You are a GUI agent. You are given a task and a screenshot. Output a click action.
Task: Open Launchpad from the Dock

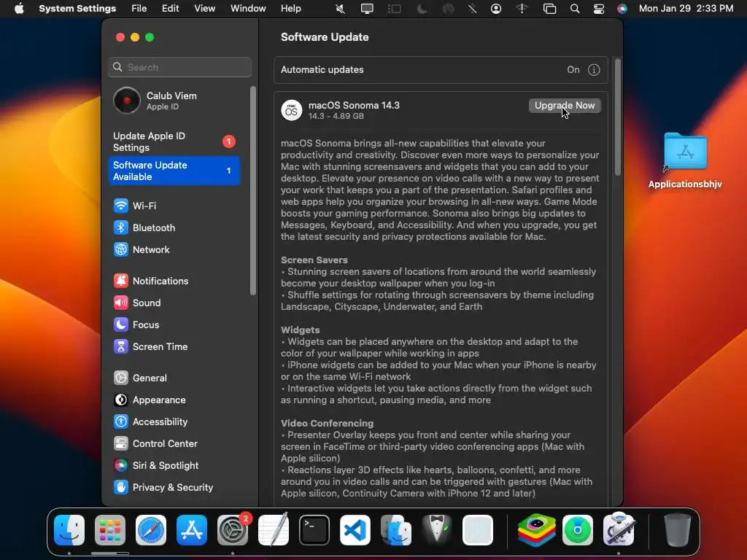pyautogui.click(x=110, y=530)
